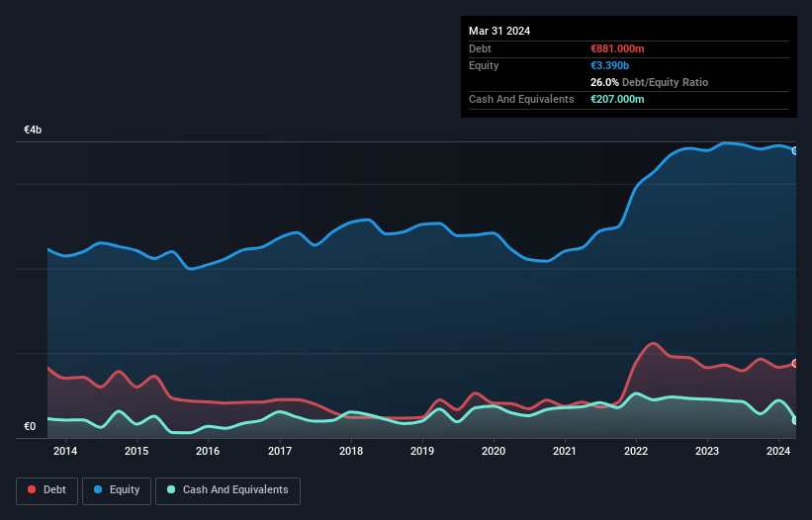Click the Cash And Equivalents tooltip label

521,99
